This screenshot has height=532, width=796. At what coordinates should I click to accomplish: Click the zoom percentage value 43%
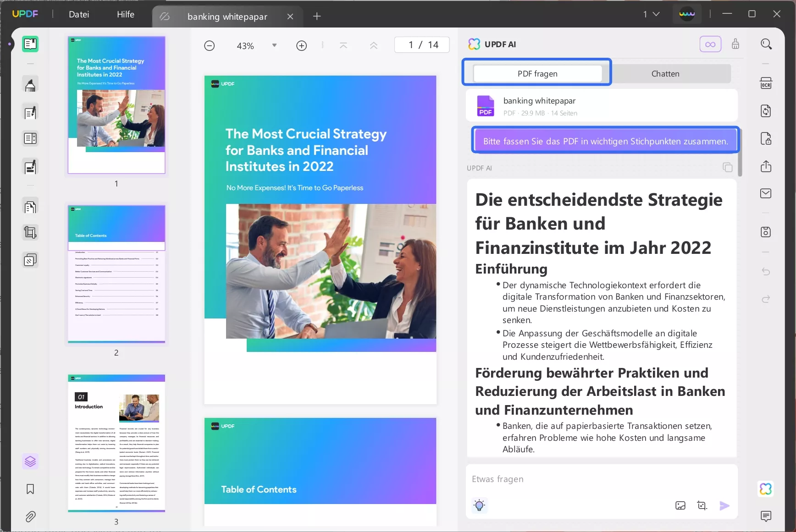[245, 46]
